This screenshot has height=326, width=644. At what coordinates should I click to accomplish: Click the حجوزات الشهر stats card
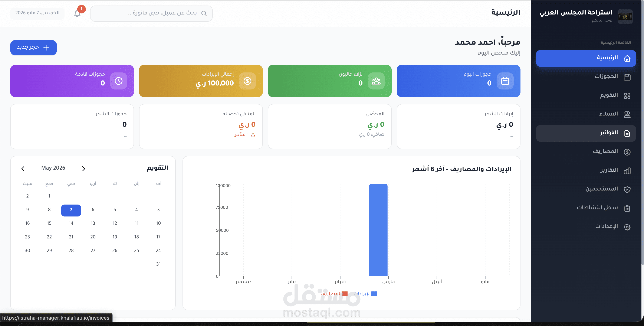coord(72,127)
